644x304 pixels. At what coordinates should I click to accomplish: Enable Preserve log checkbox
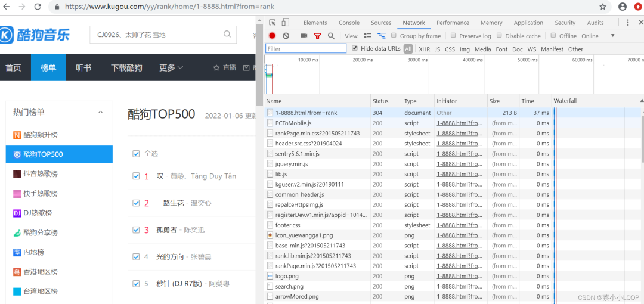point(453,35)
